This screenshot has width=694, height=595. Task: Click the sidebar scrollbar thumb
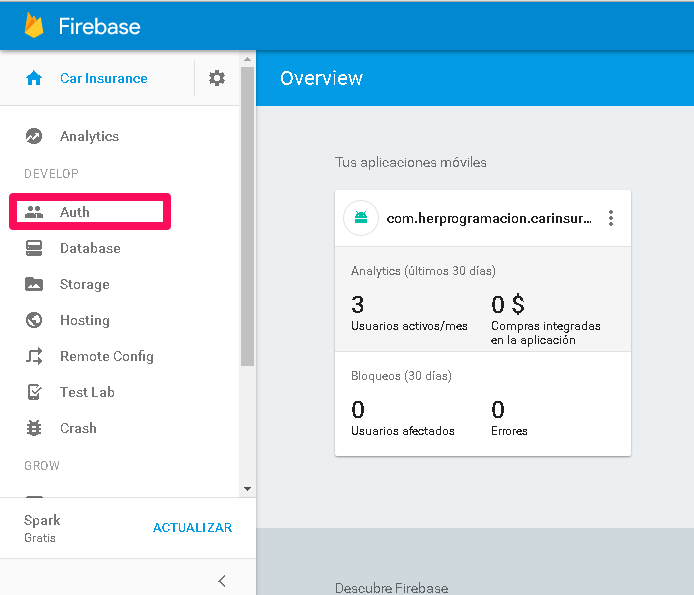pos(247,216)
